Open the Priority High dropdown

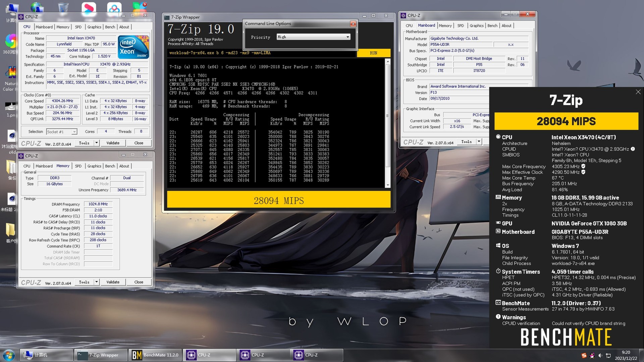pyautogui.click(x=313, y=37)
